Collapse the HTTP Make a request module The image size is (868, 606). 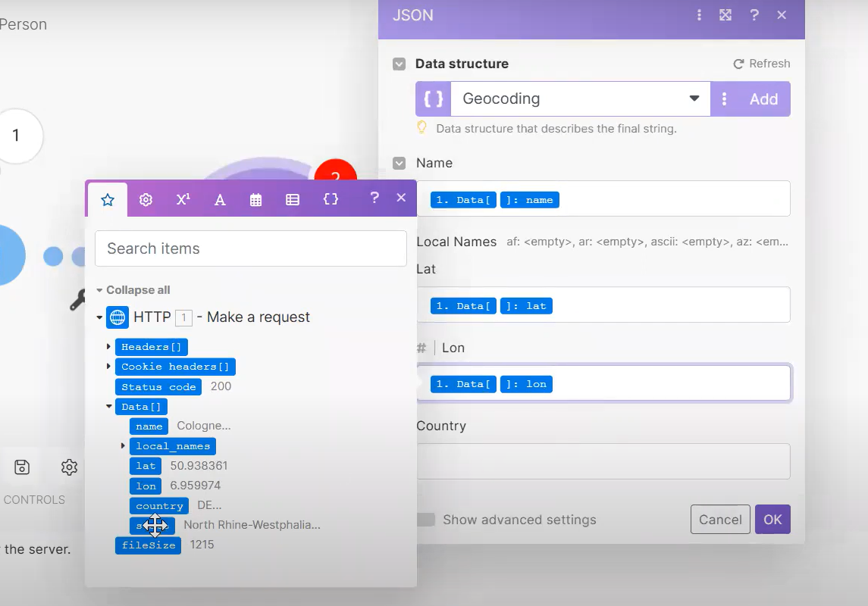(x=99, y=317)
